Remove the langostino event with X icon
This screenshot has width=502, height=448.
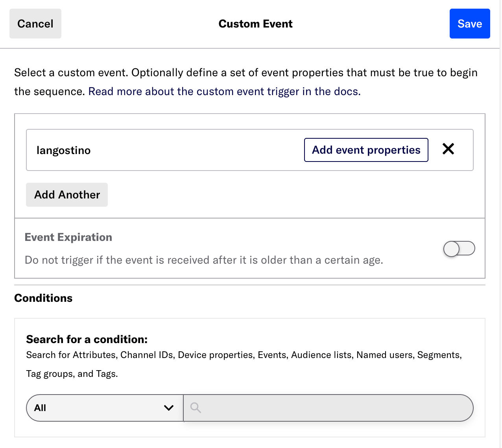(448, 149)
